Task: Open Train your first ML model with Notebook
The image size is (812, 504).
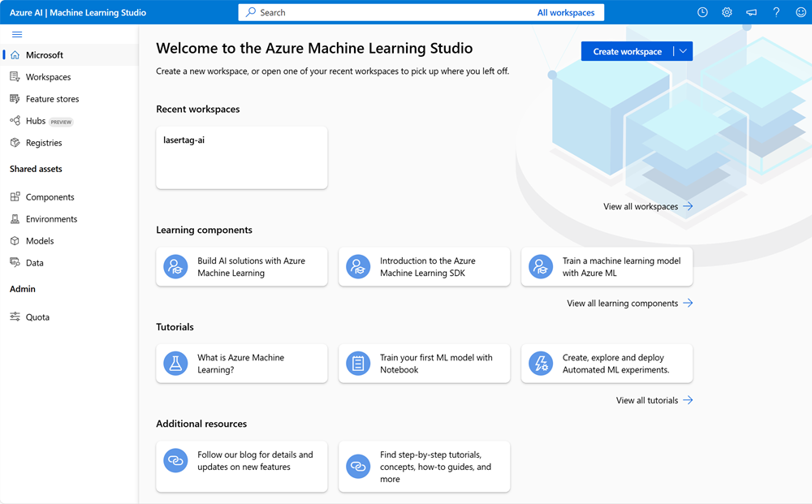Action: 424,364
